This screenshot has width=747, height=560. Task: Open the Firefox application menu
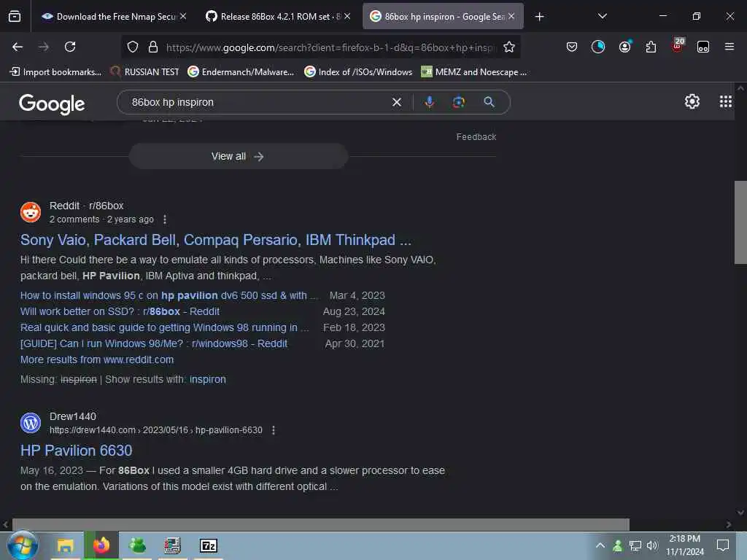(729, 47)
